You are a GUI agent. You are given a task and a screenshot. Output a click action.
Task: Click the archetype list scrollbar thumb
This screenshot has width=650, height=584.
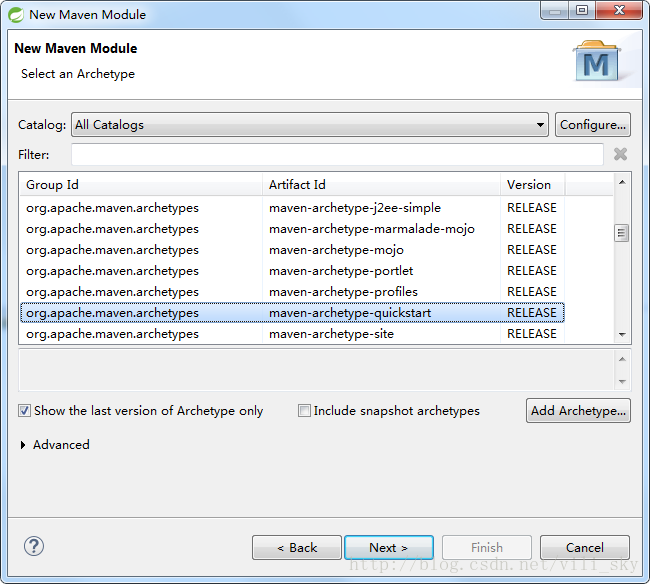pos(621,233)
